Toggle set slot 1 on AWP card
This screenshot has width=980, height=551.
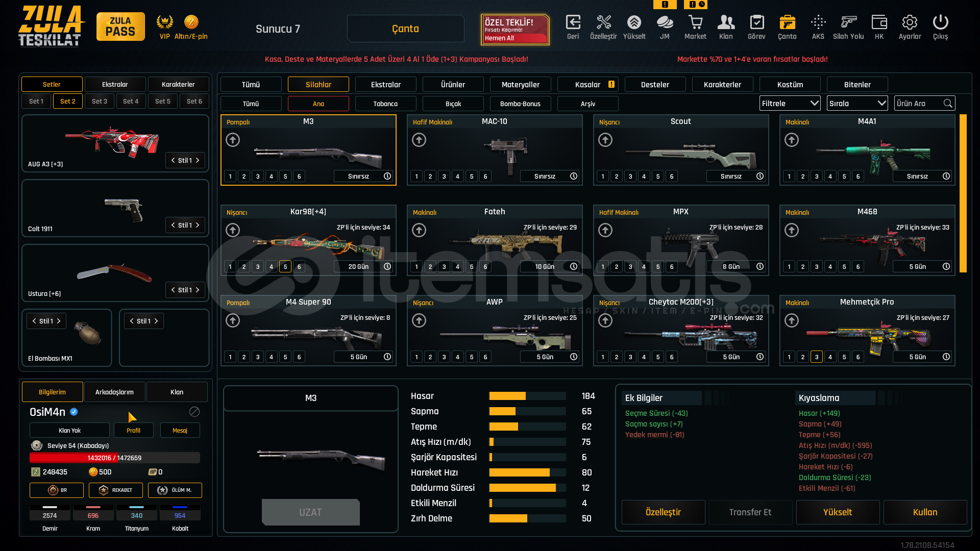pyautogui.click(x=416, y=357)
